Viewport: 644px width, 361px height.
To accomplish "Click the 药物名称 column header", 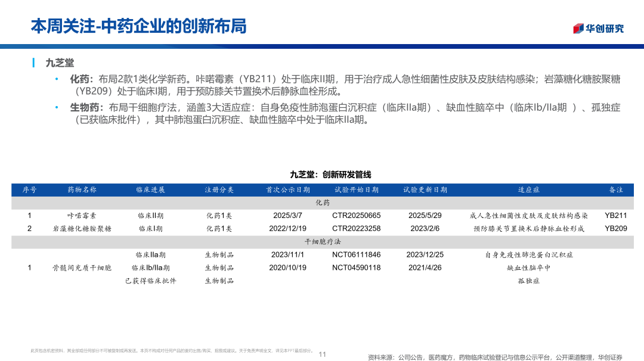I will tap(82, 189).
